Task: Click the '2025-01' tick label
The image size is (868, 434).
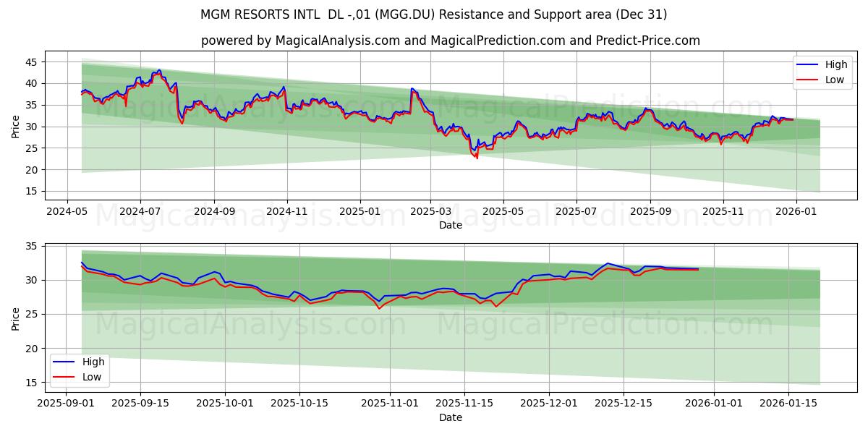Action: pyautogui.click(x=360, y=212)
